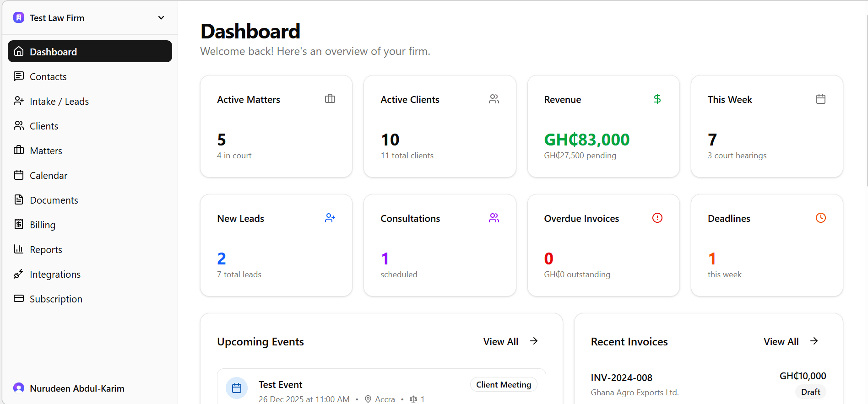Screen dimensions: 868x404
Task: Click the Intake / Leads user-plus sidebar icon
Action: point(19,101)
